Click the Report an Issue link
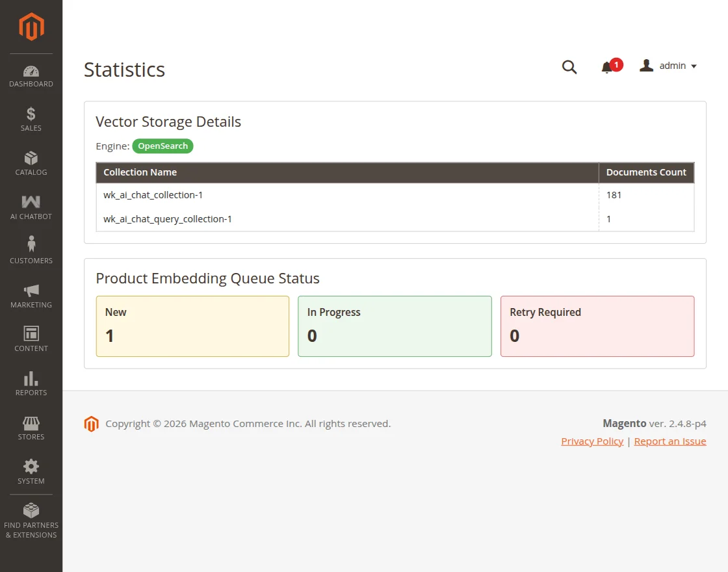 point(670,441)
